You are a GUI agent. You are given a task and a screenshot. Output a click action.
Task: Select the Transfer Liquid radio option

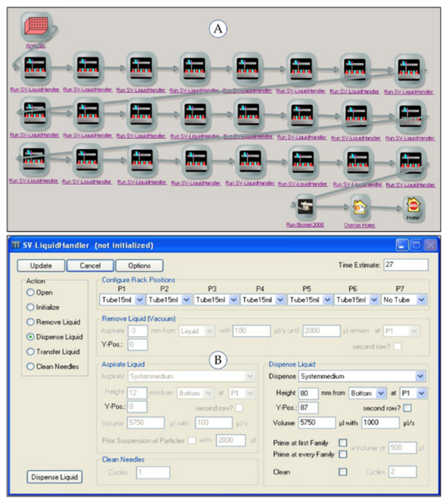coord(30,351)
